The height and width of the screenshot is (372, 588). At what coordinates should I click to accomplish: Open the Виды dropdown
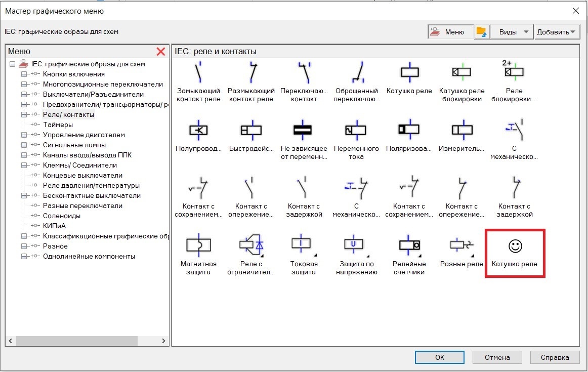tap(512, 32)
